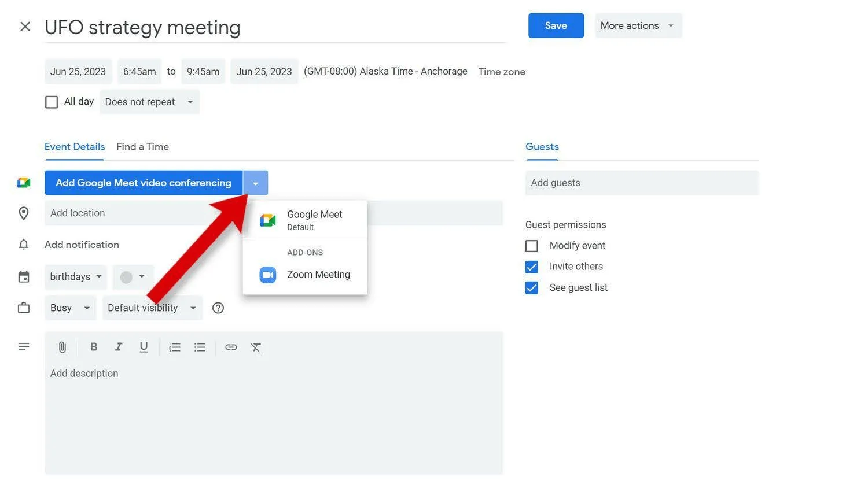Select the 6:45am start time
Image resolution: width=868 pixels, height=488 pixels.
(x=139, y=72)
